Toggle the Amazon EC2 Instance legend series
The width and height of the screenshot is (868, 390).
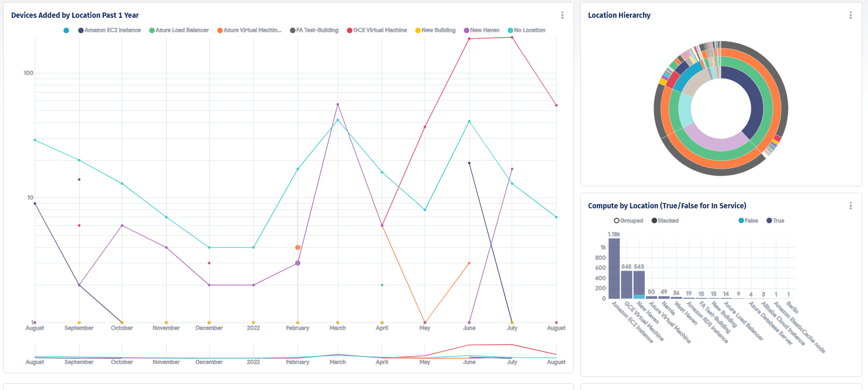click(110, 30)
